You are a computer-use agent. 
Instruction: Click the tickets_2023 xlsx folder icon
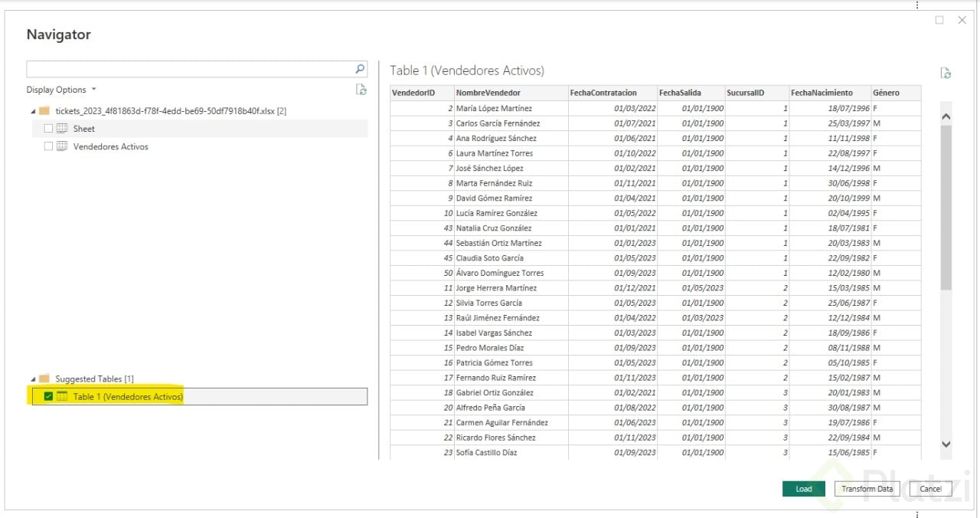(x=44, y=111)
